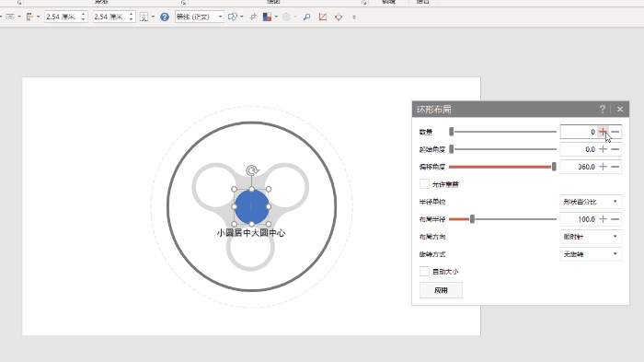Decrease 起始角度 with its minus button
This screenshot has height=362, width=644.
tap(615, 149)
